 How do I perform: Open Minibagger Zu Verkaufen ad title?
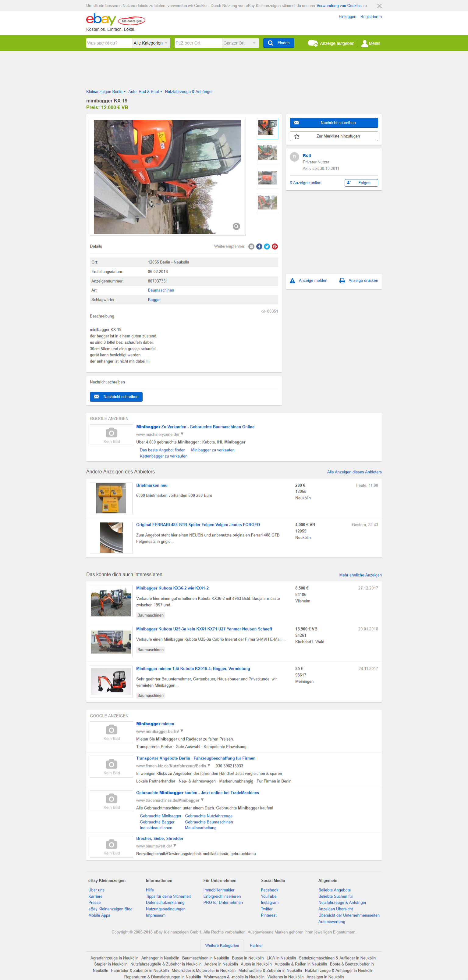pos(195,427)
